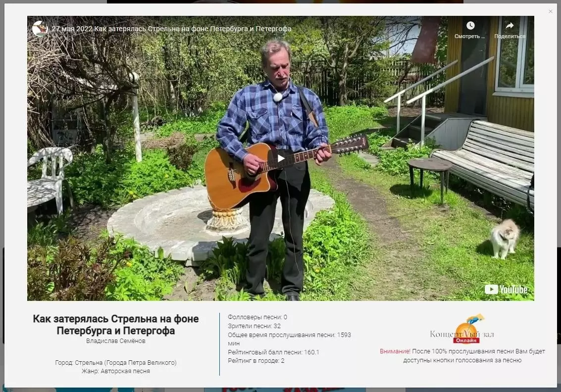561x392 pixels.
Task: Click the red Внимание! notice text
Action: (x=395, y=351)
